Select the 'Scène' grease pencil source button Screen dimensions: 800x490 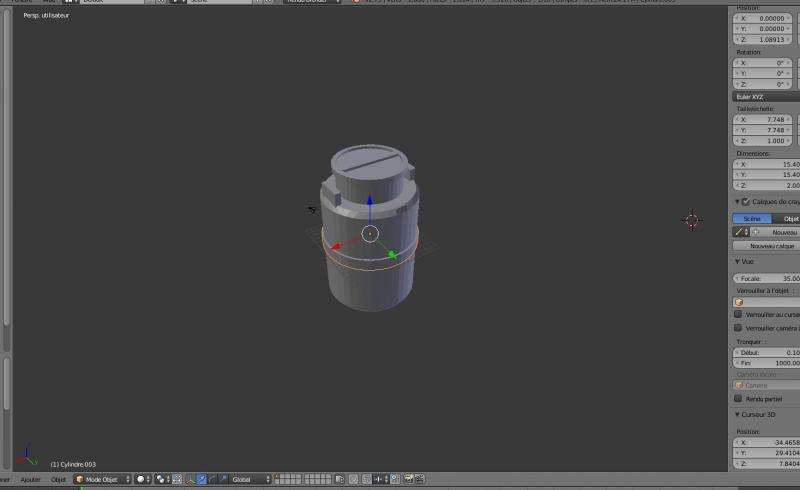[x=751, y=218]
